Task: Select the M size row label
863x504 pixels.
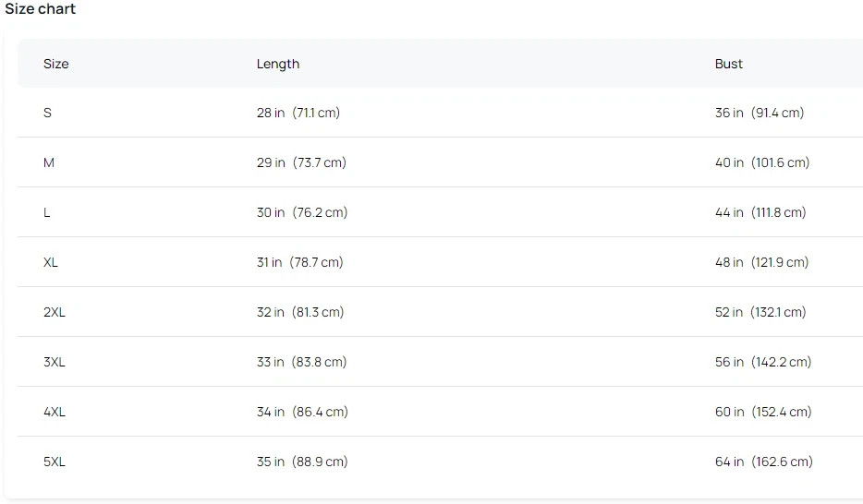Action: click(x=49, y=162)
